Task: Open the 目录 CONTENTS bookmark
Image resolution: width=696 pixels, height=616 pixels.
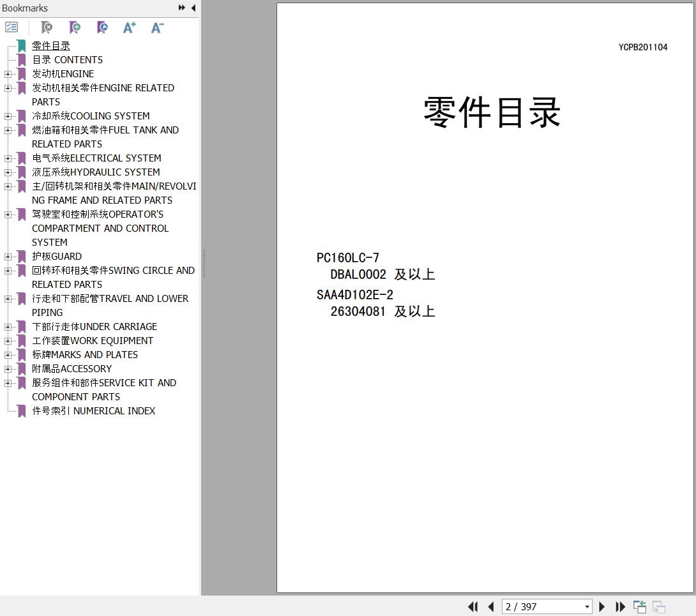Action: point(68,60)
